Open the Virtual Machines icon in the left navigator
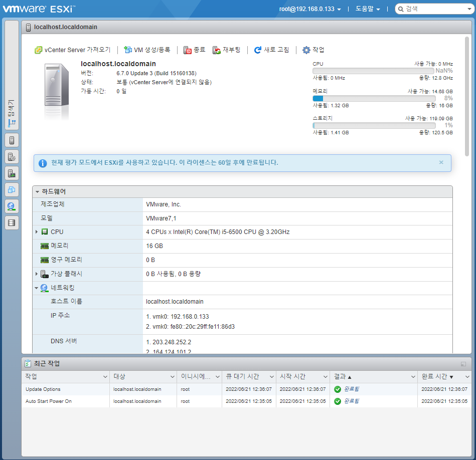Screen dimensions: 476x460 (x=12, y=190)
